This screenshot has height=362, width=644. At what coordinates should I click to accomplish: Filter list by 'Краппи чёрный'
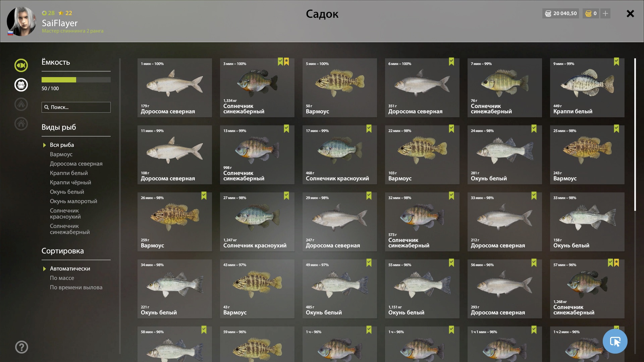pyautogui.click(x=70, y=182)
